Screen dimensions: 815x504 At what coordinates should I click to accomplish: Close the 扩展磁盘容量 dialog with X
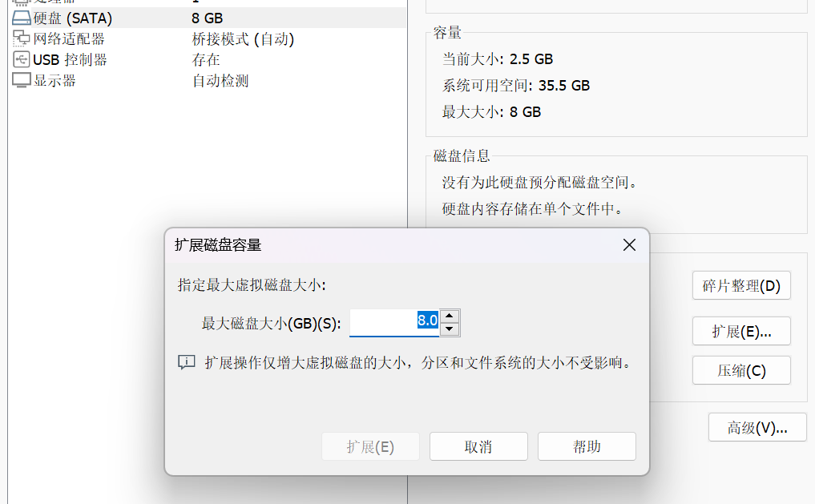tap(629, 244)
